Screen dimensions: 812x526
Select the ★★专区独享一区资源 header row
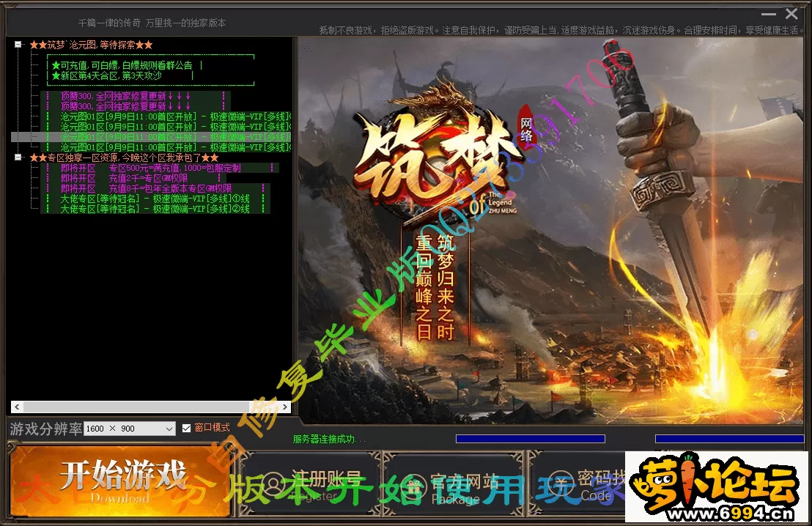tap(124, 158)
